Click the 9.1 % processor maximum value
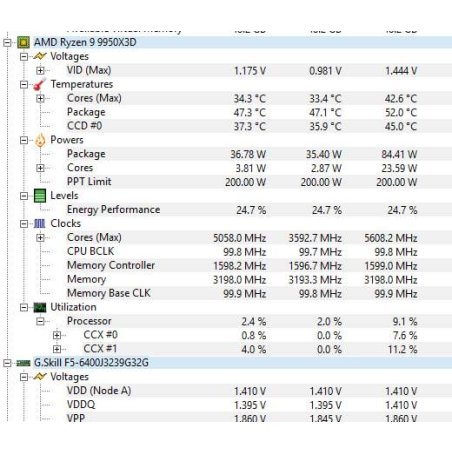 coord(405,322)
